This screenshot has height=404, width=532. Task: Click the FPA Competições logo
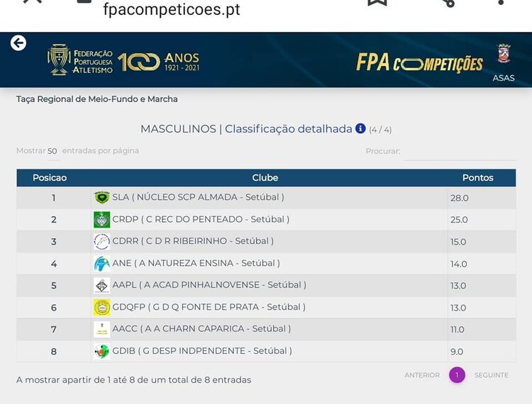click(419, 63)
